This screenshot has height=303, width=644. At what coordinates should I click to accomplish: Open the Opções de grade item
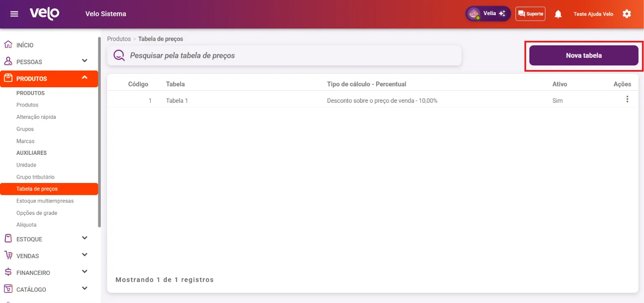37,213
